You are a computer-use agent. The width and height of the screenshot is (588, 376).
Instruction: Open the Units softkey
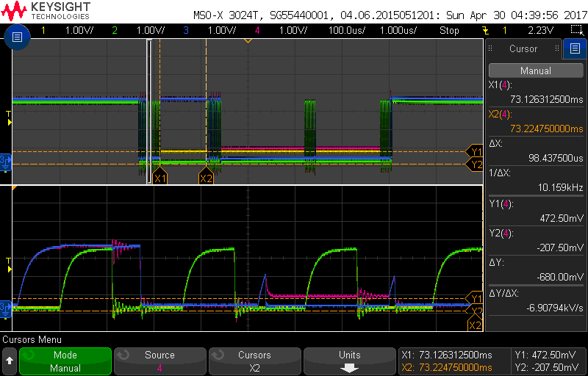(350, 361)
